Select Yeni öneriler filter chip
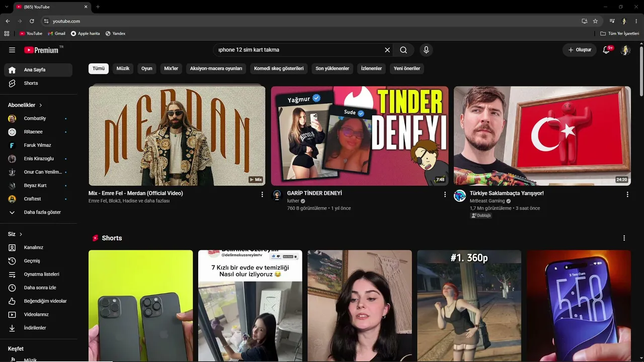 [407, 68]
